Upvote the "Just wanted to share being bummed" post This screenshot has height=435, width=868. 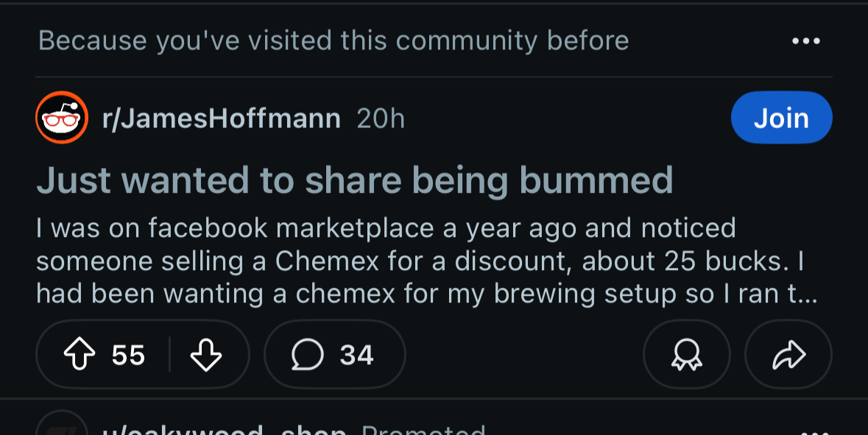[x=80, y=356]
